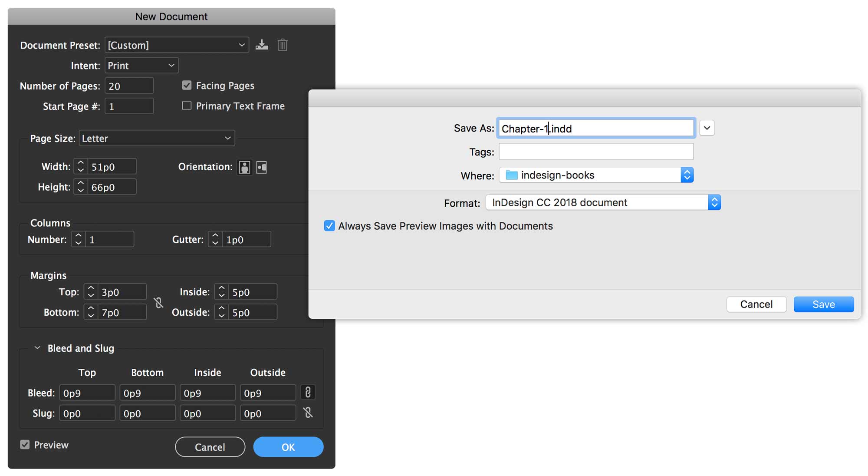Click the Inside margin stepper
This screenshot has height=476, width=868.
coord(221,292)
